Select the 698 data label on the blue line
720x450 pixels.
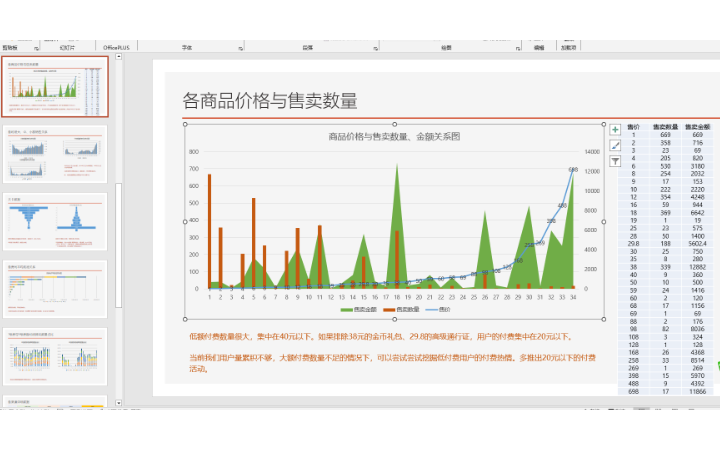click(x=573, y=170)
